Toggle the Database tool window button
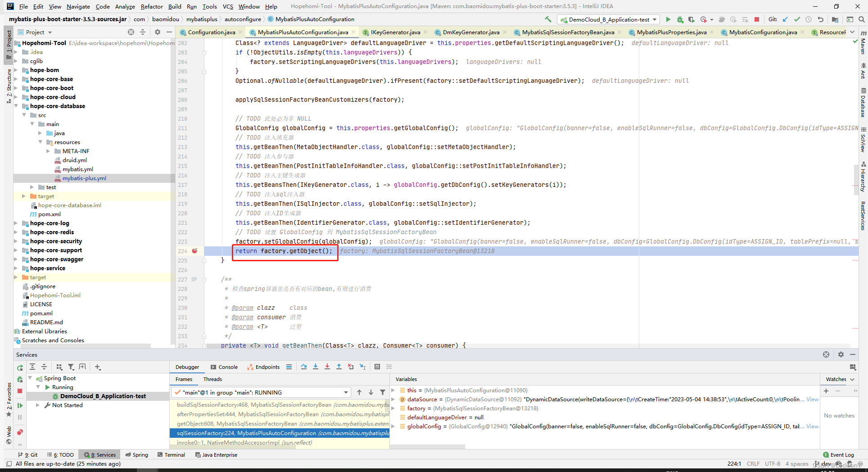Image resolution: width=868 pixels, height=472 pixels. (863, 103)
